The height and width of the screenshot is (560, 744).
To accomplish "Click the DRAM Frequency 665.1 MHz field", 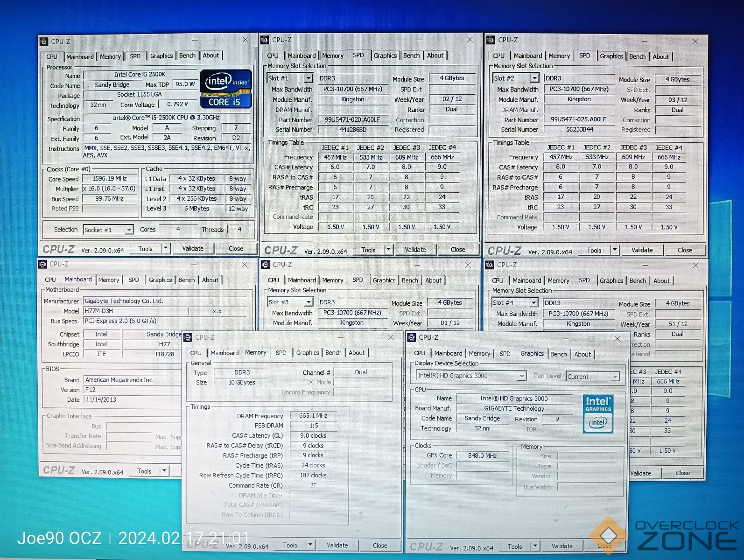I will 313,415.
